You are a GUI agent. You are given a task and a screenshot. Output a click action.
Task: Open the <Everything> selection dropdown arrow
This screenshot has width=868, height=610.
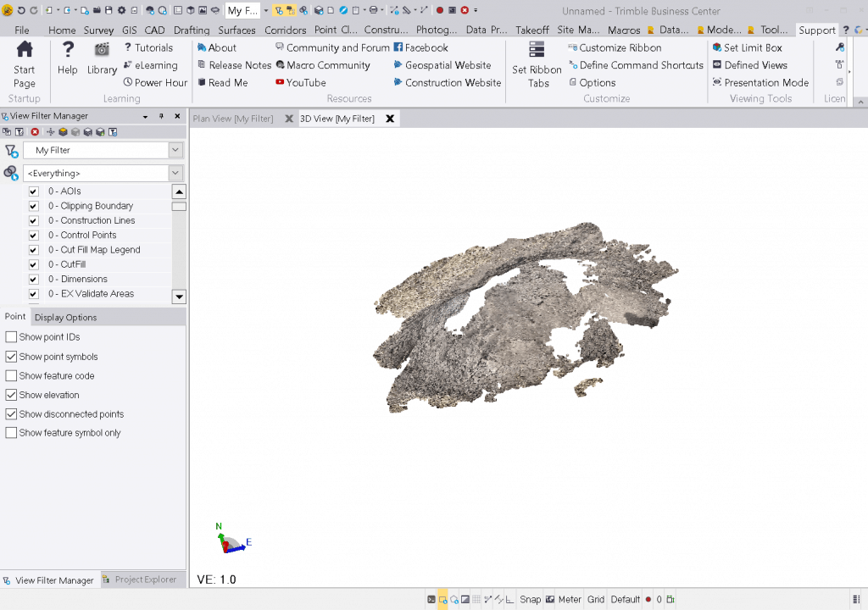tap(175, 173)
